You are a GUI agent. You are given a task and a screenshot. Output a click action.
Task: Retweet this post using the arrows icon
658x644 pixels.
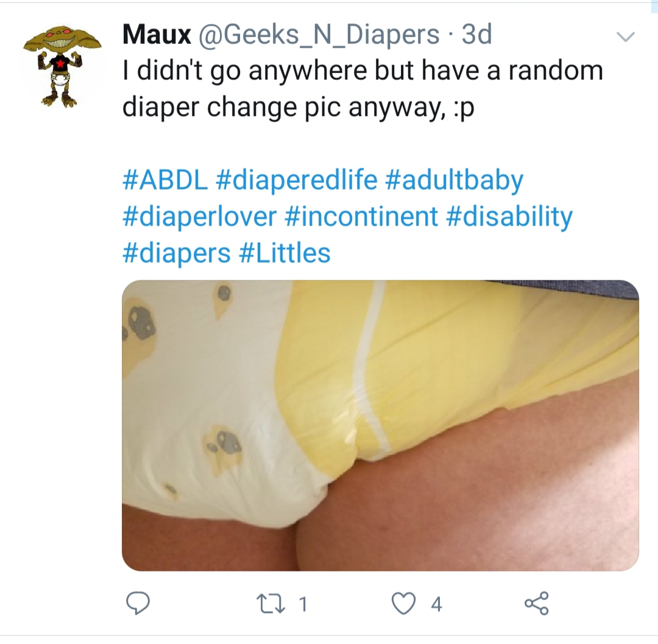pyautogui.click(x=272, y=604)
